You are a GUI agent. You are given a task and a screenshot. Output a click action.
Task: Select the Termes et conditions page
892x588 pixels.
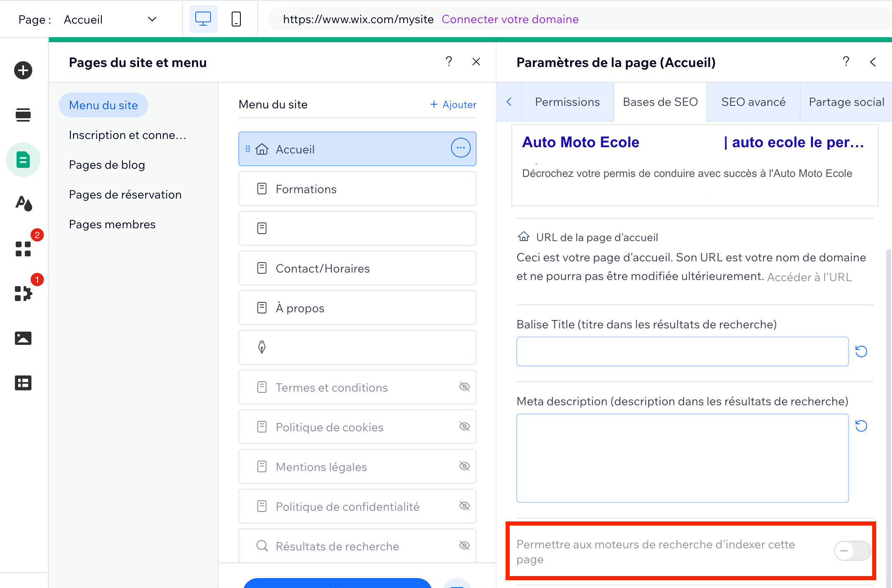click(x=357, y=387)
